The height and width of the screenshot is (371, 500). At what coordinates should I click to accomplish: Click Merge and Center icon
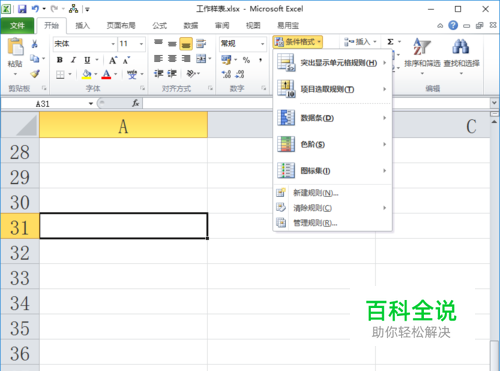click(201, 59)
